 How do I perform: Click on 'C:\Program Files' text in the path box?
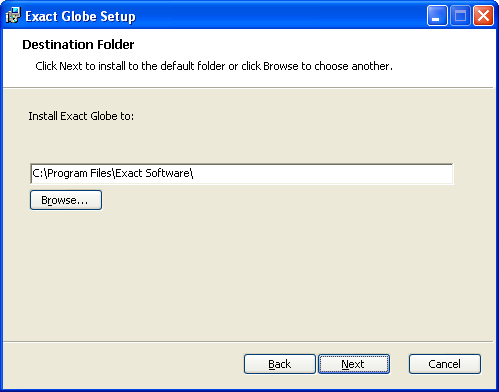click(x=72, y=173)
